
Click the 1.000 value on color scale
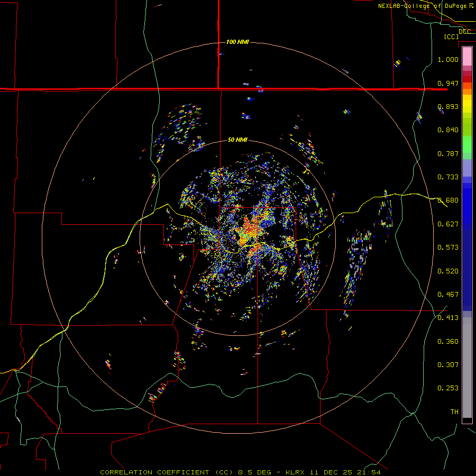click(448, 59)
